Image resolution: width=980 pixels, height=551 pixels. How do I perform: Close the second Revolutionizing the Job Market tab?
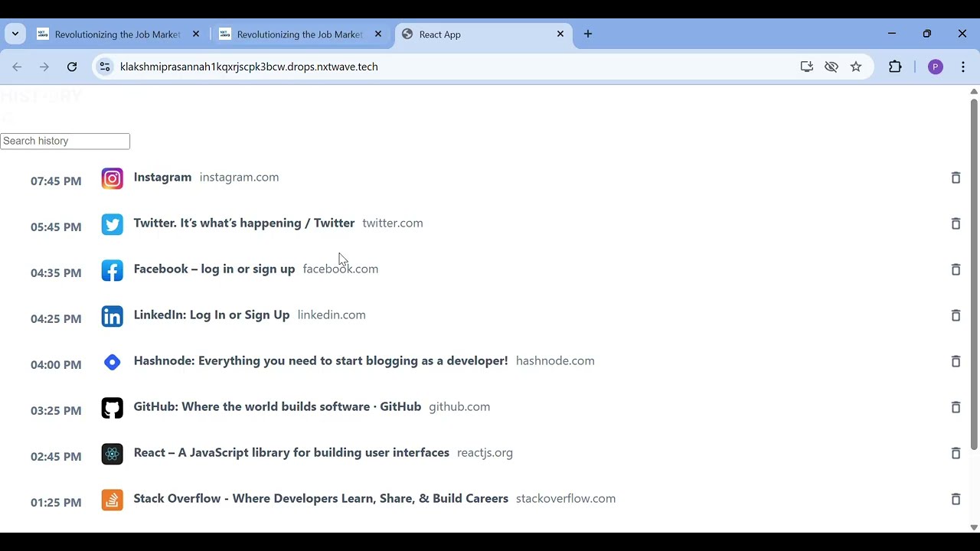tap(378, 34)
